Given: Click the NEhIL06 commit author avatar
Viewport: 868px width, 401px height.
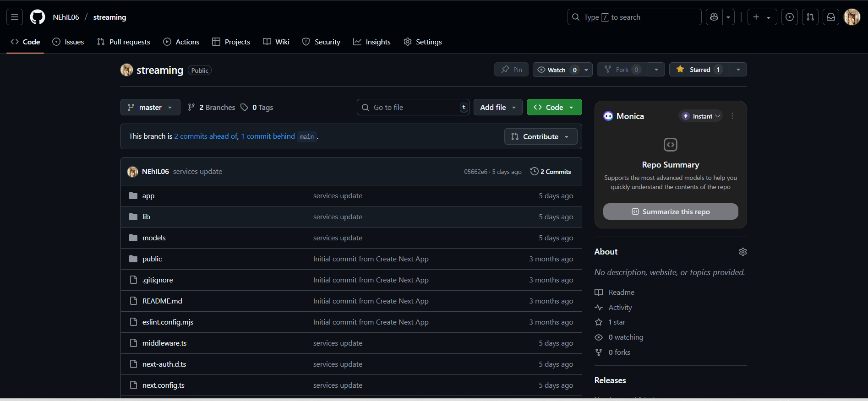Looking at the screenshot, I should tap(133, 172).
